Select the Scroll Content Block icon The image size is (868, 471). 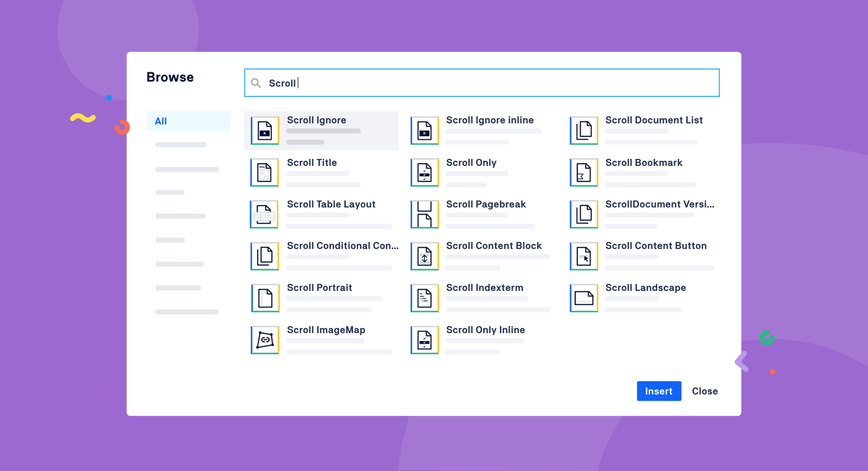(424, 257)
